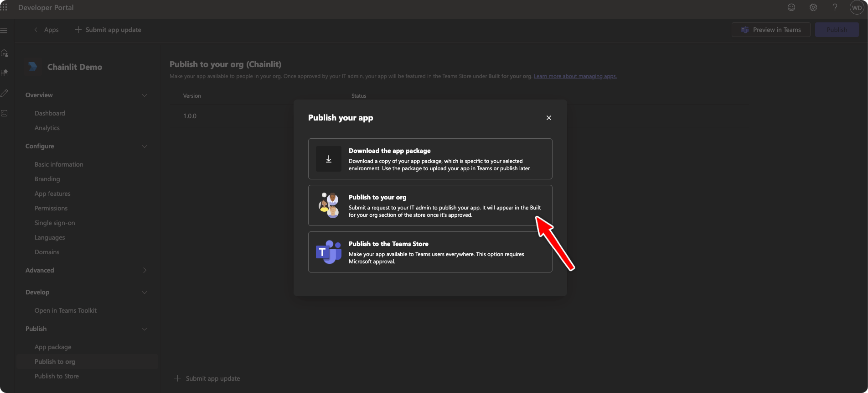
Task: Open the settings gear icon
Action: coord(813,7)
